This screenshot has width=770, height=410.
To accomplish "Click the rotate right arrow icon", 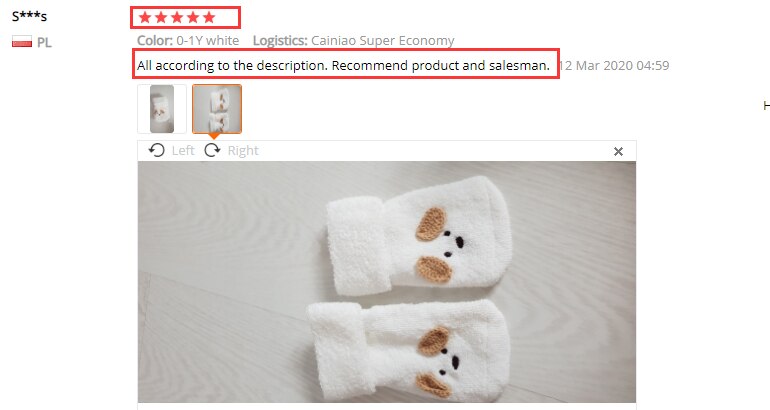I will point(212,150).
